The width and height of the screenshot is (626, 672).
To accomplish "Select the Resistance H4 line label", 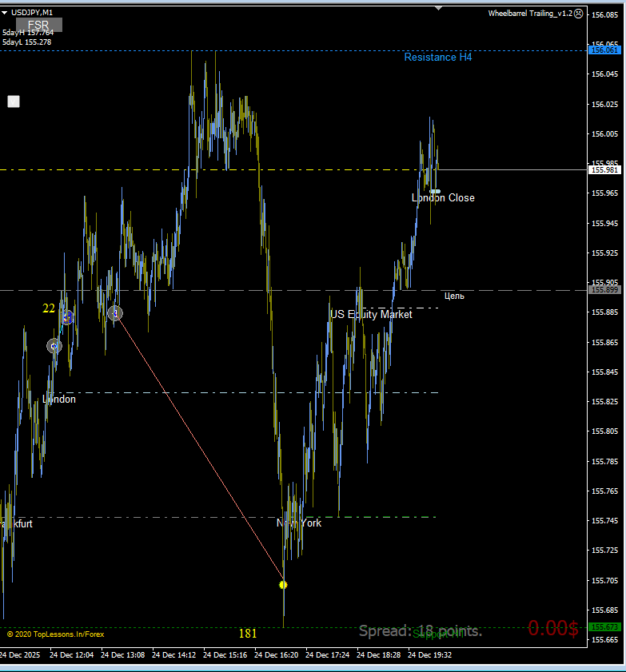I will click(x=438, y=58).
